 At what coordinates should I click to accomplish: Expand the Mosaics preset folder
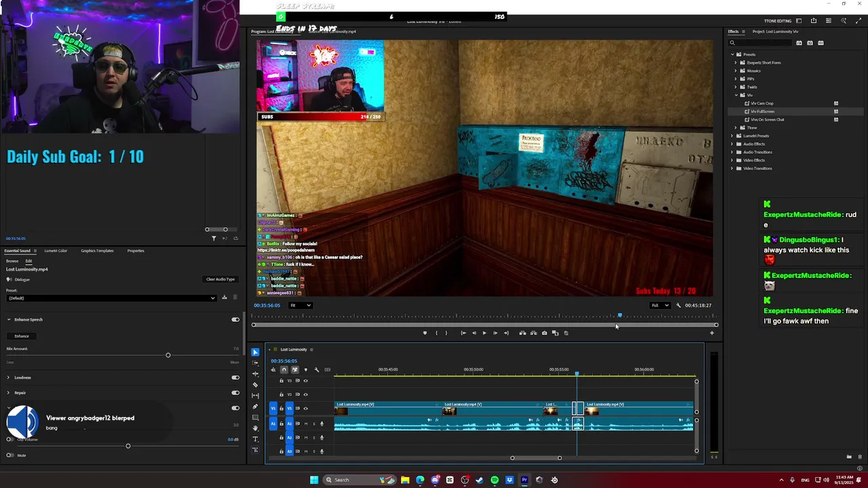tap(736, 70)
